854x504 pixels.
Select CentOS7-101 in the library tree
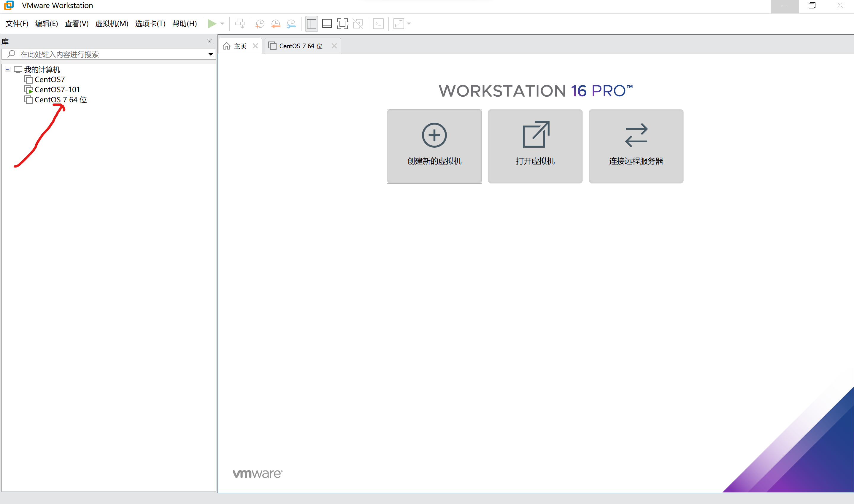click(x=57, y=90)
